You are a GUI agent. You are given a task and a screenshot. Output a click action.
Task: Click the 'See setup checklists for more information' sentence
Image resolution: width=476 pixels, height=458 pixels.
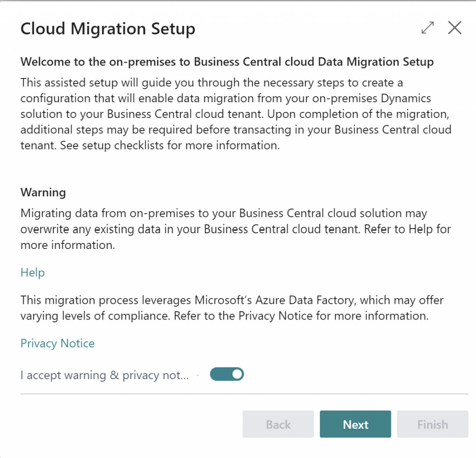(x=170, y=145)
